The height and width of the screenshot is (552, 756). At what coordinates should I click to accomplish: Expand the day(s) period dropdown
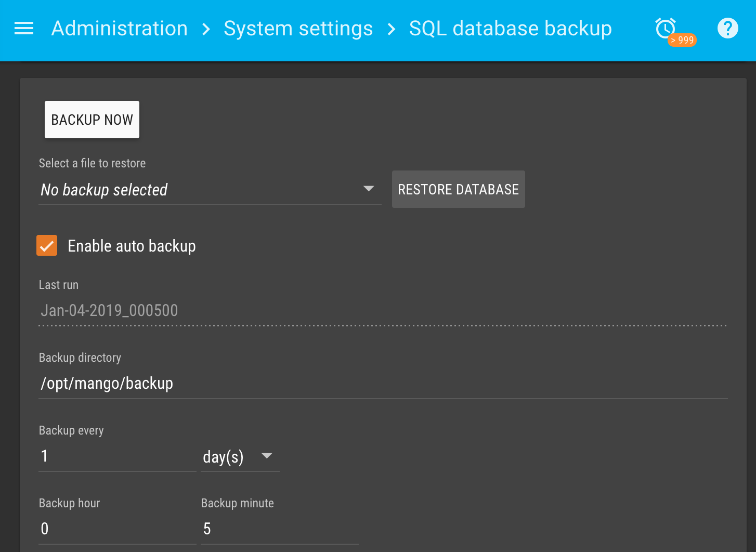[240, 456]
